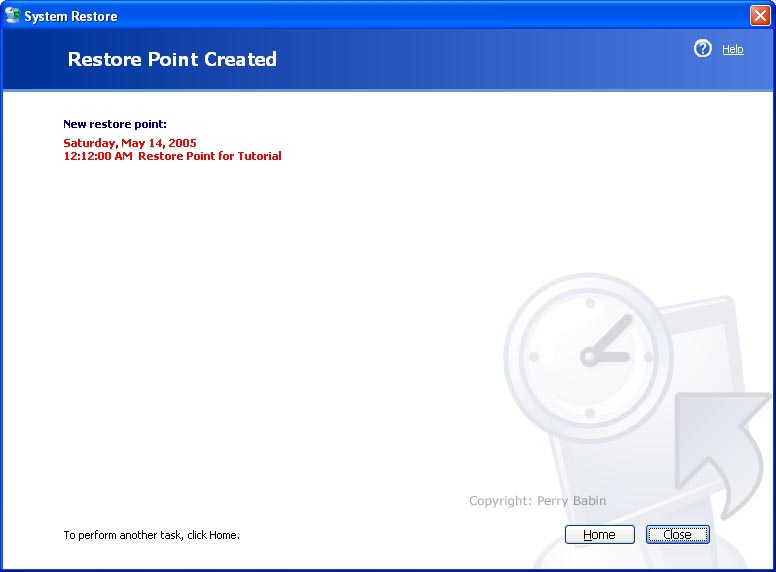Image resolution: width=776 pixels, height=572 pixels.
Task: Select the 'Saturday, May 14, 2005' date text
Action: tap(130, 143)
